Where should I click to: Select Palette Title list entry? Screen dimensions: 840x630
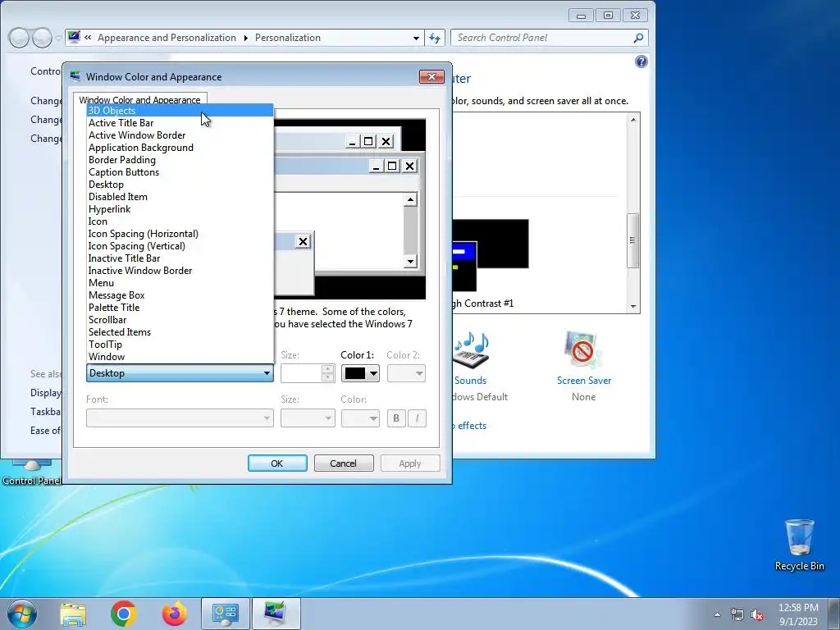click(x=180, y=308)
